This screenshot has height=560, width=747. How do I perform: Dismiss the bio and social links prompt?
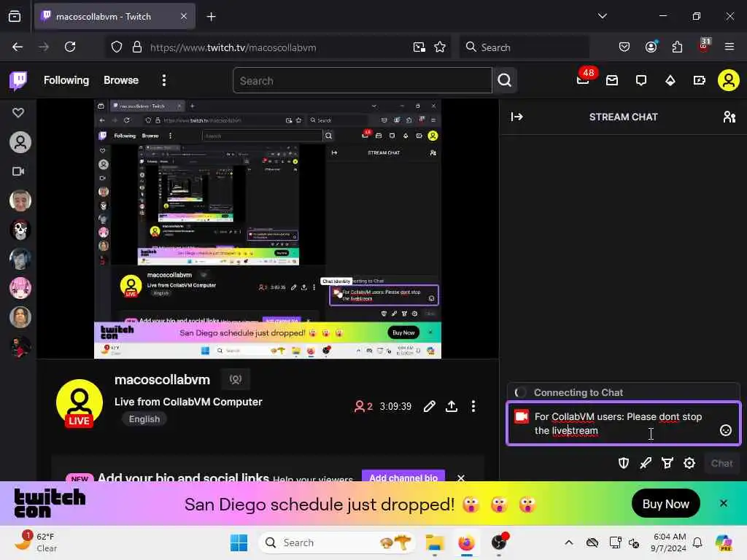click(x=461, y=478)
